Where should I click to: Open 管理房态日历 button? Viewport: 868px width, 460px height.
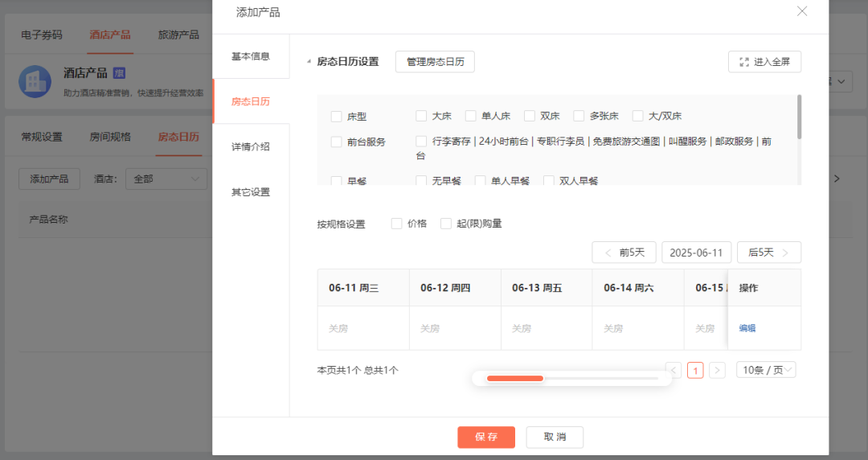(435, 61)
